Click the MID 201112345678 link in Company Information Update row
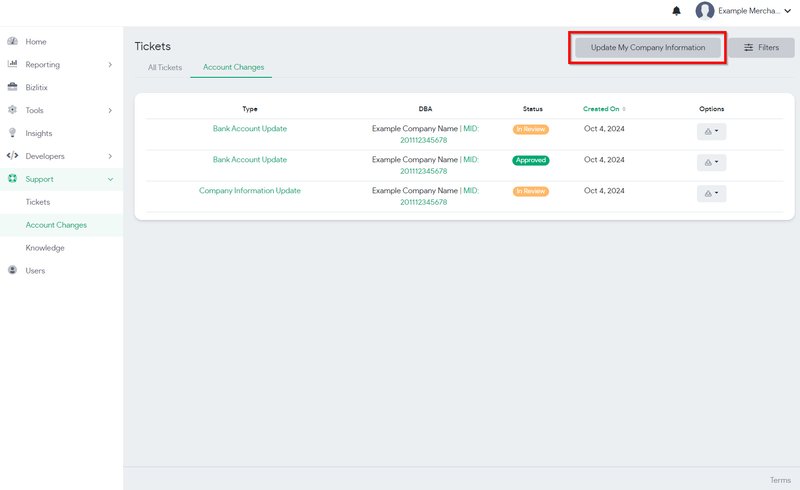The width and height of the screenshot is (800, 490). pyautogui.click(x=423, y=202)
